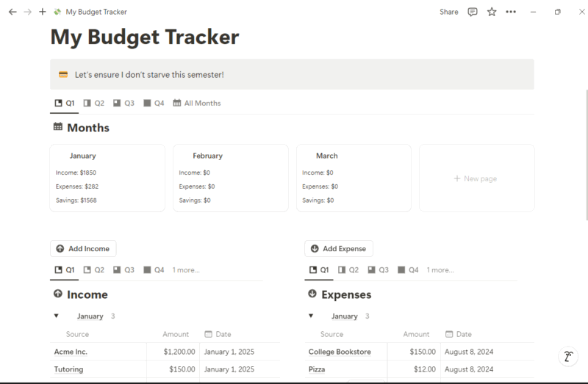Viewport: 588px width, 384px height.
Task: Click the $150.00 amount for Tutoring
Action: (x=173, y=369)
